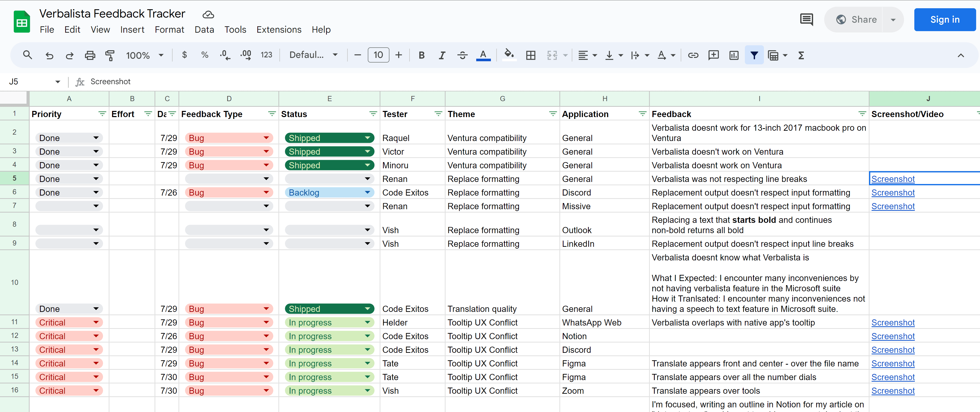Image resolution: width=980 pixels, height=412 pixels.
Task: Print the spreadsheet
Action: 90,55
